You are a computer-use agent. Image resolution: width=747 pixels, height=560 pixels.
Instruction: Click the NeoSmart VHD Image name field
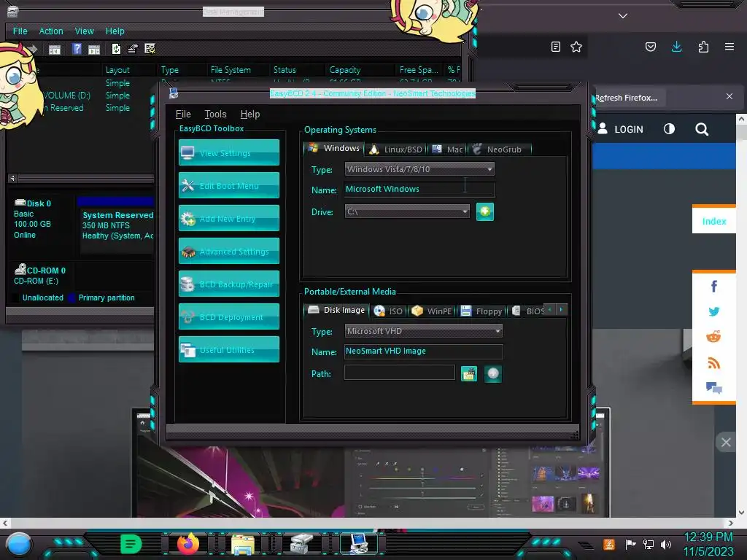pyautogui.click(x=423, y=351)
